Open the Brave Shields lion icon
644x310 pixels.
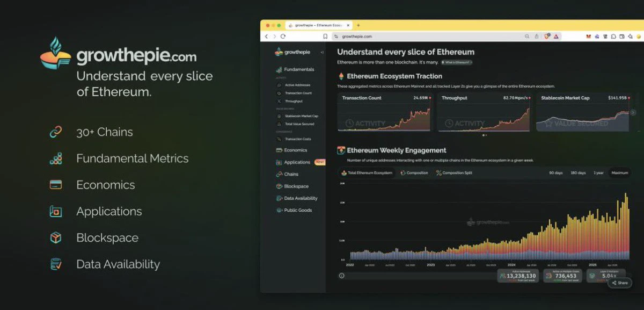click(x=547, y=37)
